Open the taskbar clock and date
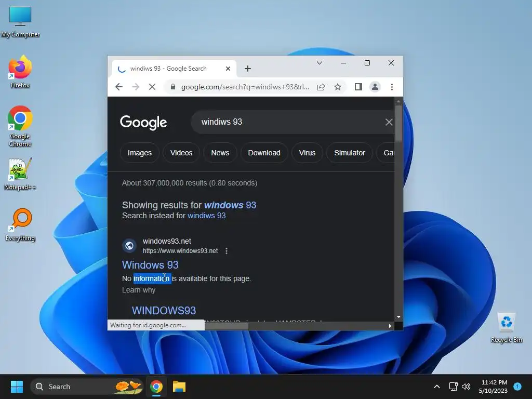532x399 pixels. [x=493, y=387]
